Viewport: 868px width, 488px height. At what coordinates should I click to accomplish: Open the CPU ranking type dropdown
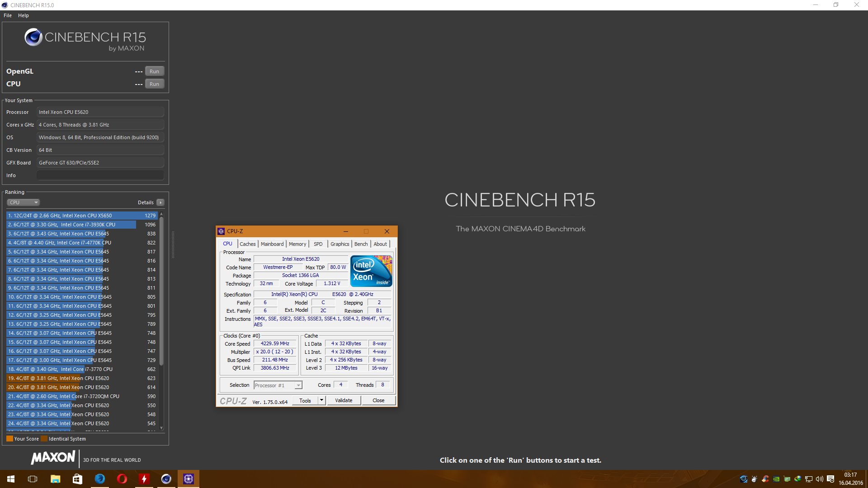(24, 202)
